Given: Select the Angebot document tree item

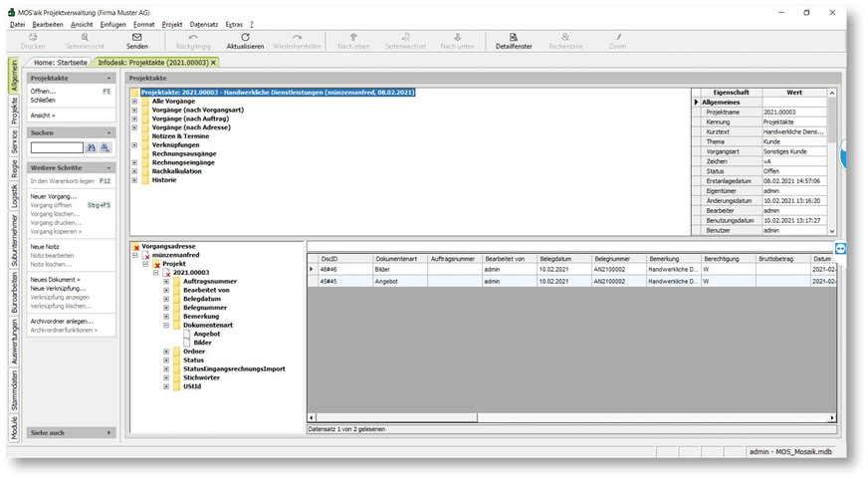Looking at the screenshot, I should coord(193,334).
